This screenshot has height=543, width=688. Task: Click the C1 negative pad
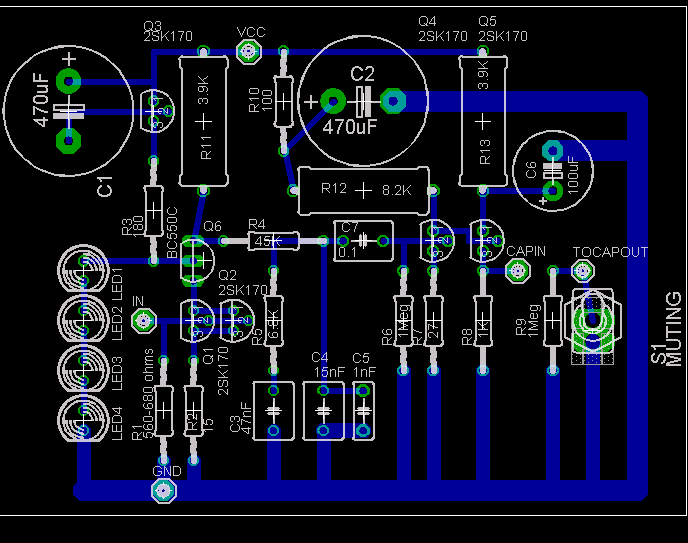click(x=68, y=141)
